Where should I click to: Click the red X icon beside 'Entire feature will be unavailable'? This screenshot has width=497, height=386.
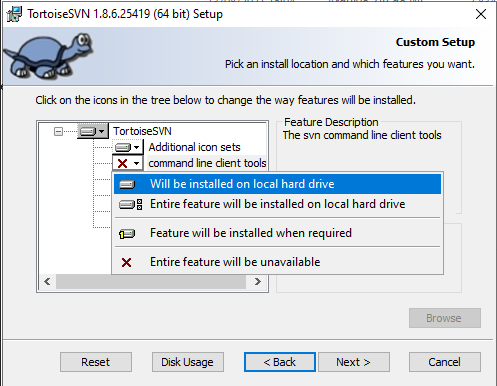coord(126,263)
